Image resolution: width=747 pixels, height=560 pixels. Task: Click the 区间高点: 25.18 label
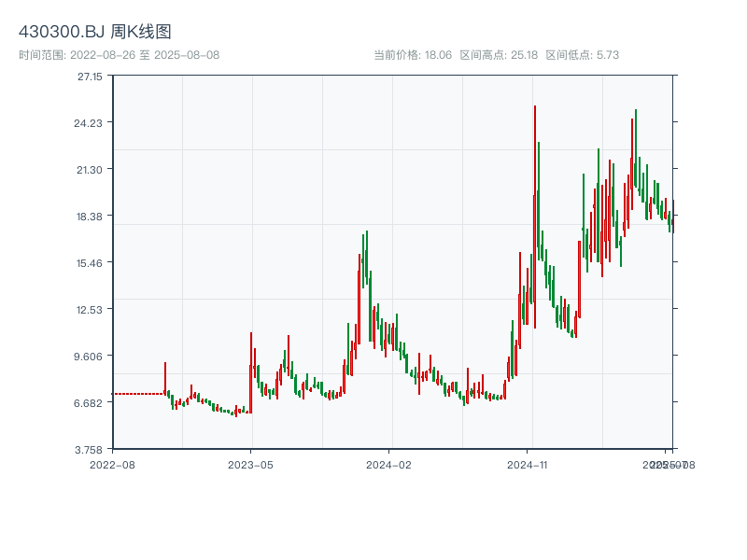pyautogui.click(x=499, y=55)
